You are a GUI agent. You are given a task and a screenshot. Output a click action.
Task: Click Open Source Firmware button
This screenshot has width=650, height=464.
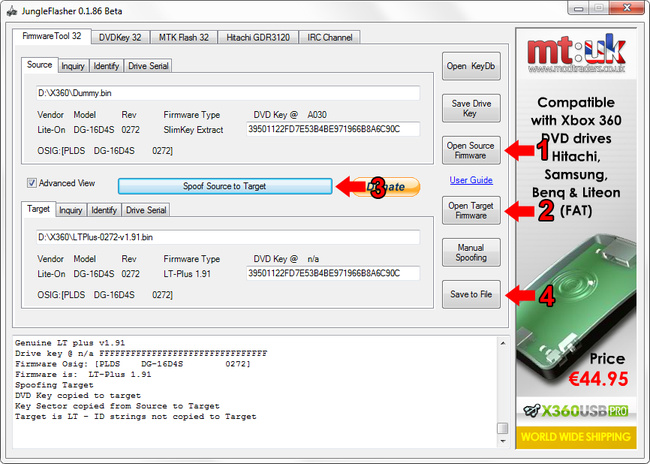click(x=471, y=150)
